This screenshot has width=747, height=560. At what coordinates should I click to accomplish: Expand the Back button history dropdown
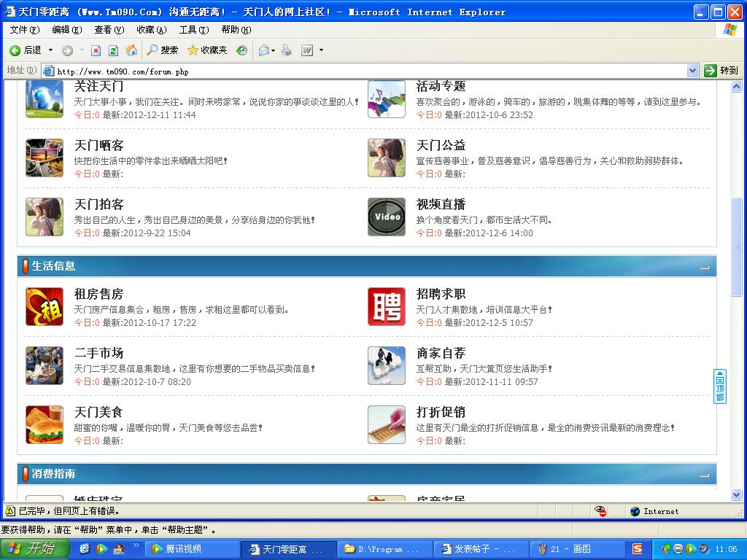click(50, 50)
